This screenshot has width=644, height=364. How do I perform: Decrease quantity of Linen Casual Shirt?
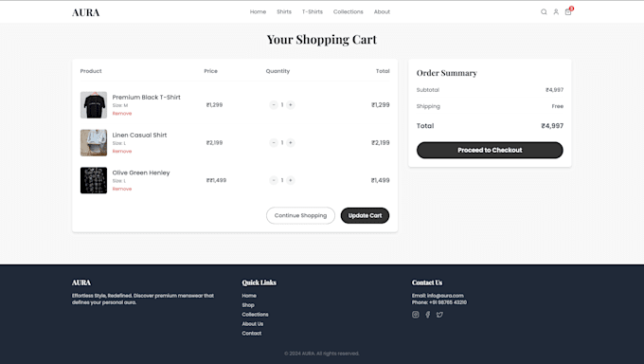coord(274,143)
